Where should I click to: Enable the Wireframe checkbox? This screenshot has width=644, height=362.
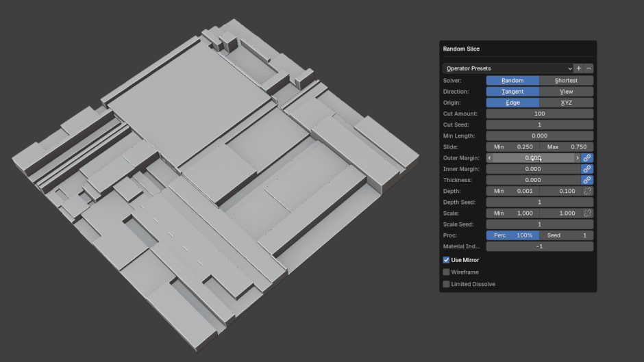pyautogui.click(x=447, y=272)
